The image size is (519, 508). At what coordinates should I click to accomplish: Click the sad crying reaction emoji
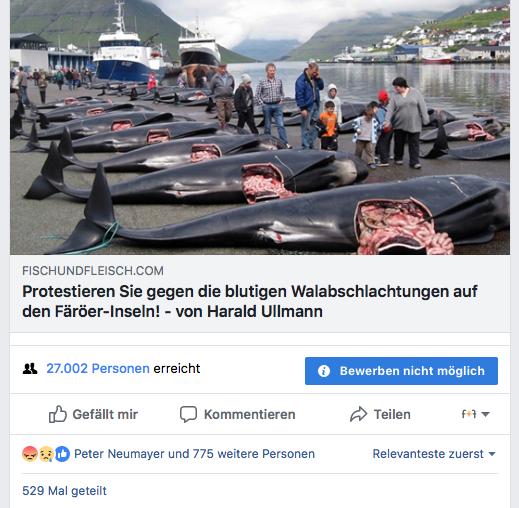click(46, 454)
